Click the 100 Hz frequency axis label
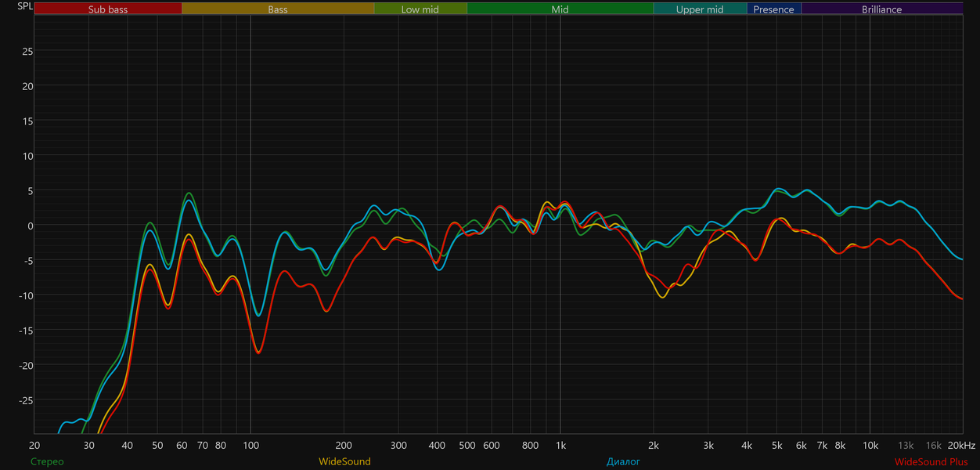This screenshot has height=470, width=980. (x=250, y=445)
